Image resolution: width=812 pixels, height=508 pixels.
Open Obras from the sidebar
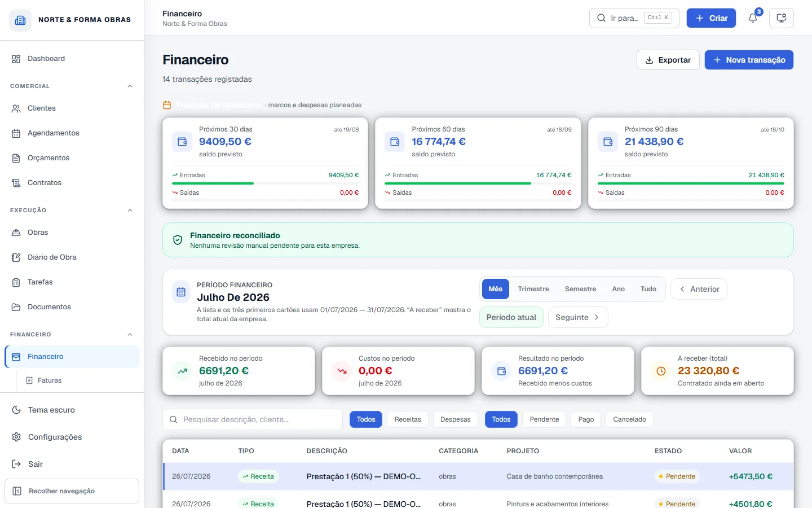[72, 233]
